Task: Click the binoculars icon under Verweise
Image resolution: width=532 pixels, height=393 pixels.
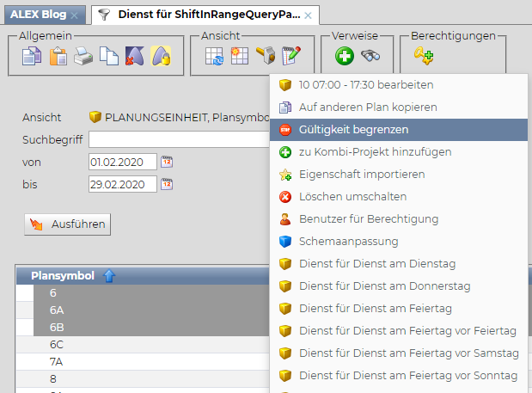Action: click(370, 57)
